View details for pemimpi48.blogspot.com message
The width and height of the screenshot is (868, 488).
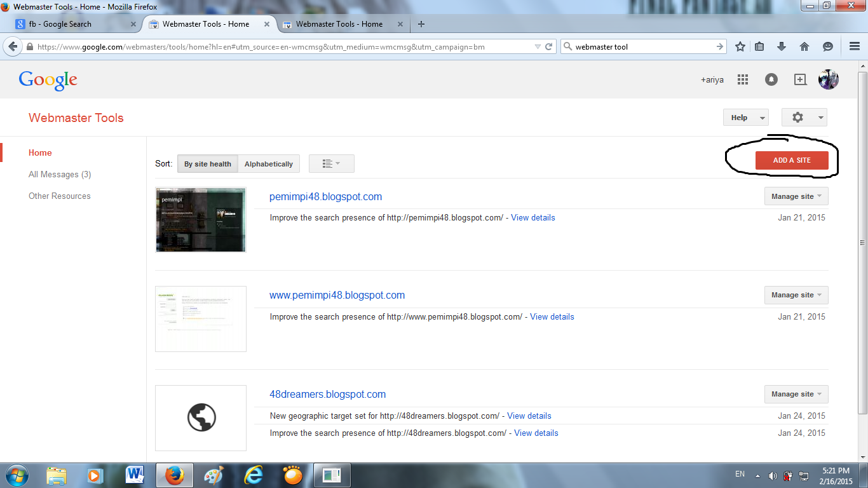533,217
